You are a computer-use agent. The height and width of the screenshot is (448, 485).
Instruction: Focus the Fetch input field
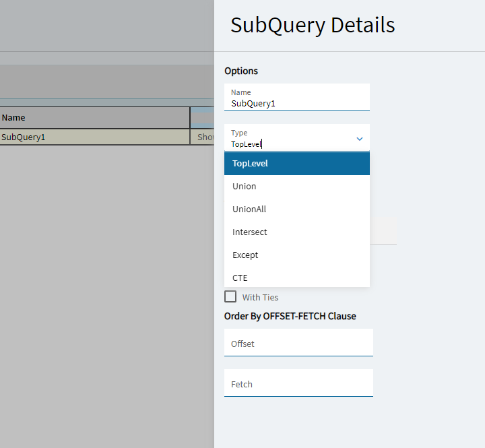click(298, 384)
